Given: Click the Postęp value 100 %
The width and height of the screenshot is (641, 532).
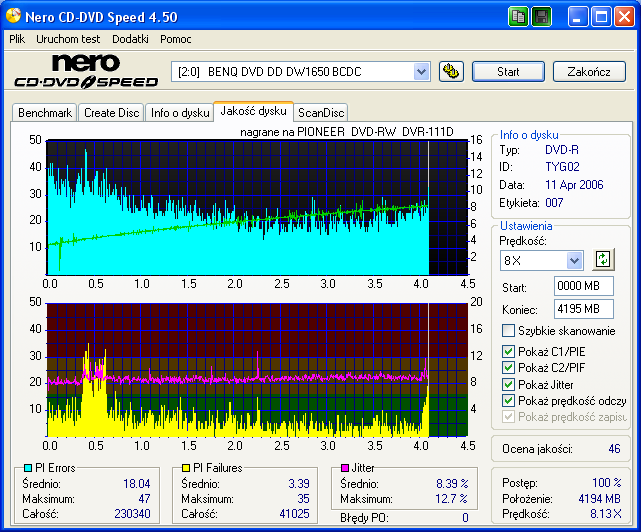Looking at the screenshot, I should click(607, 483).
